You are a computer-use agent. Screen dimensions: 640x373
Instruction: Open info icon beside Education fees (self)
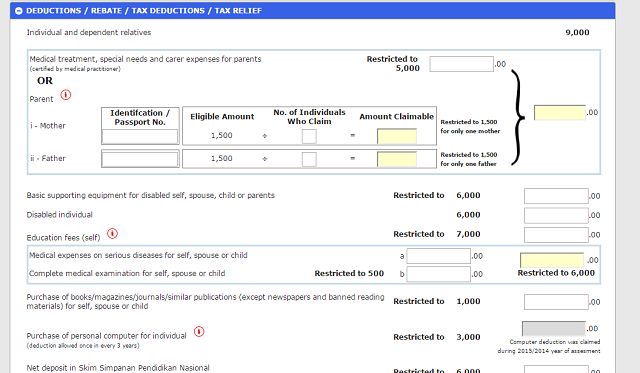(x=112, y=234)
